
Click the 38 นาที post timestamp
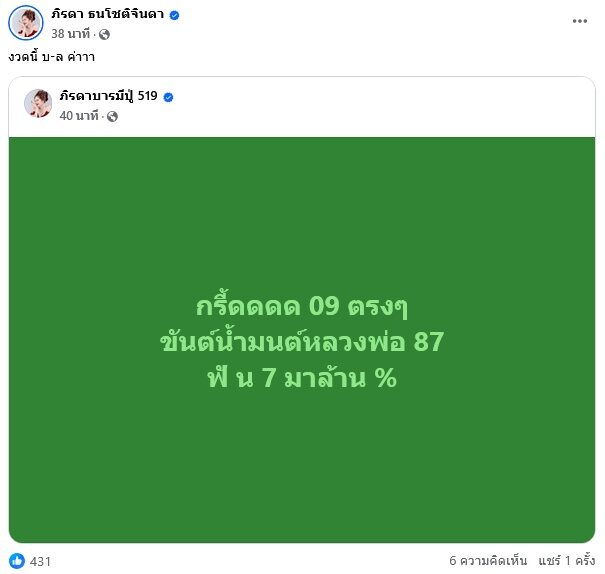pos(71,34)
